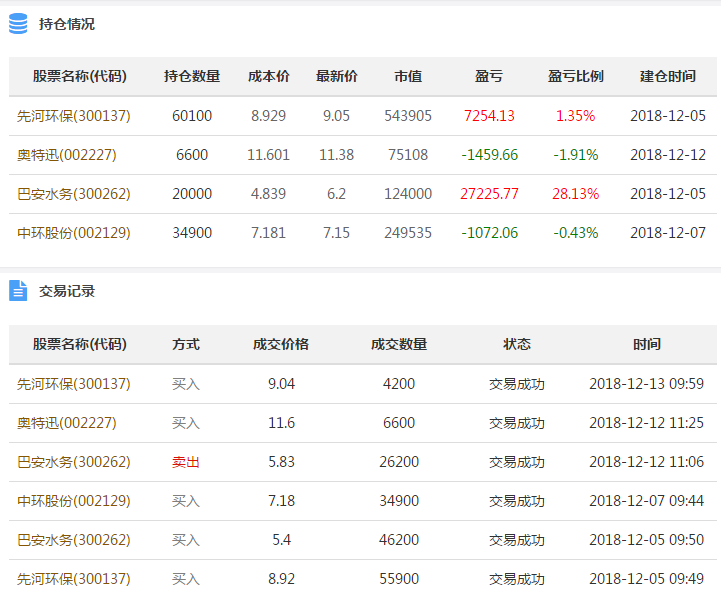Click the open date 2018-12-07
Screen dimensions: 721x591
click(668, 233)
